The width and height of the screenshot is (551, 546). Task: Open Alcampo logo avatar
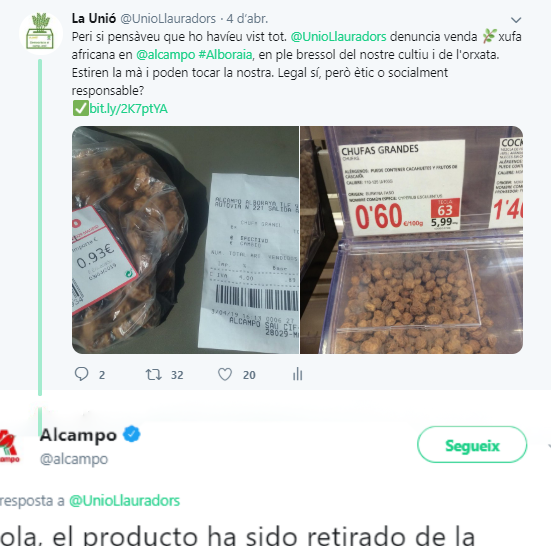(x=9, y=446)
